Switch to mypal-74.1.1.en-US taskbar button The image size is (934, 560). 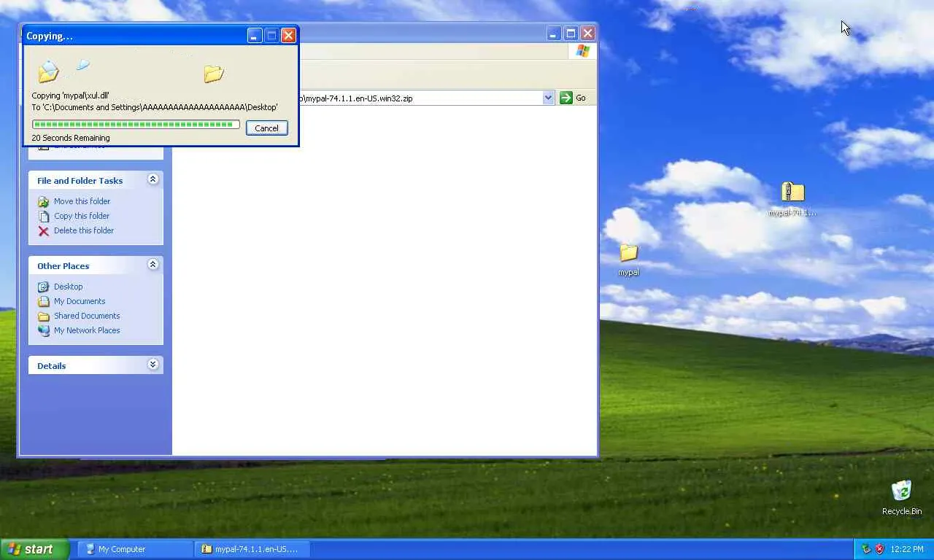coord(252,549)
